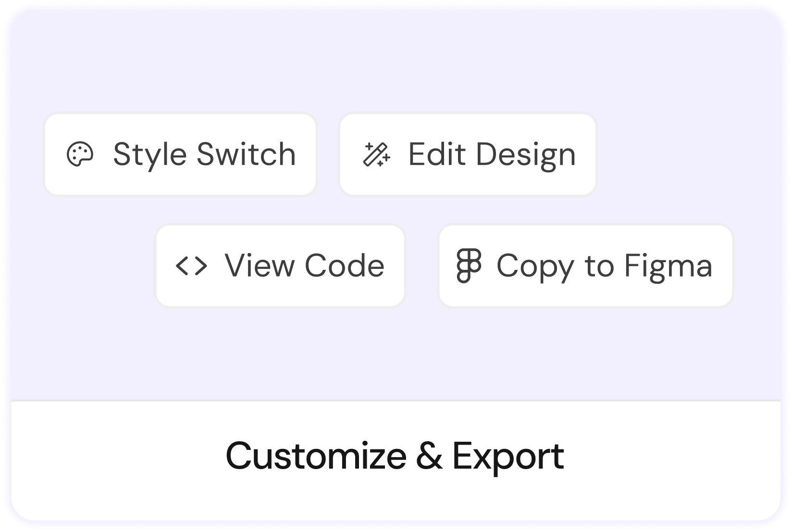Screen dimensions: 792x532
Task: Click the word "Customize" in the title
Action: [316, 456]
